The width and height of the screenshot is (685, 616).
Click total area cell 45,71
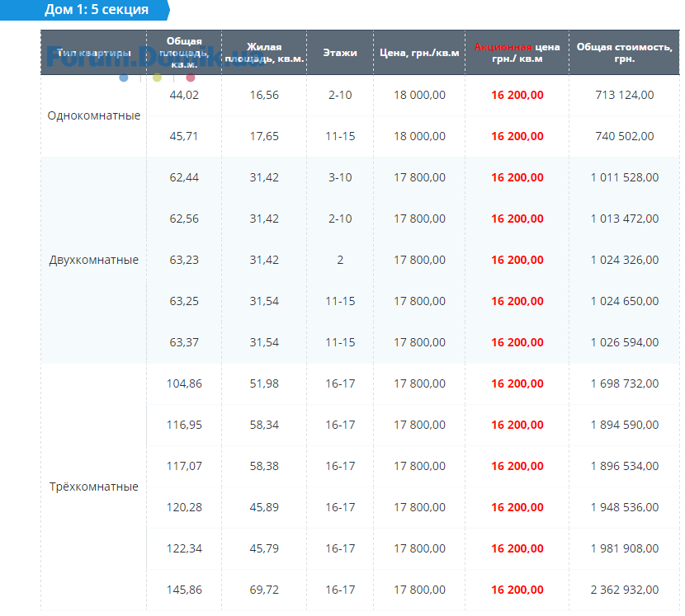(184, 136)
